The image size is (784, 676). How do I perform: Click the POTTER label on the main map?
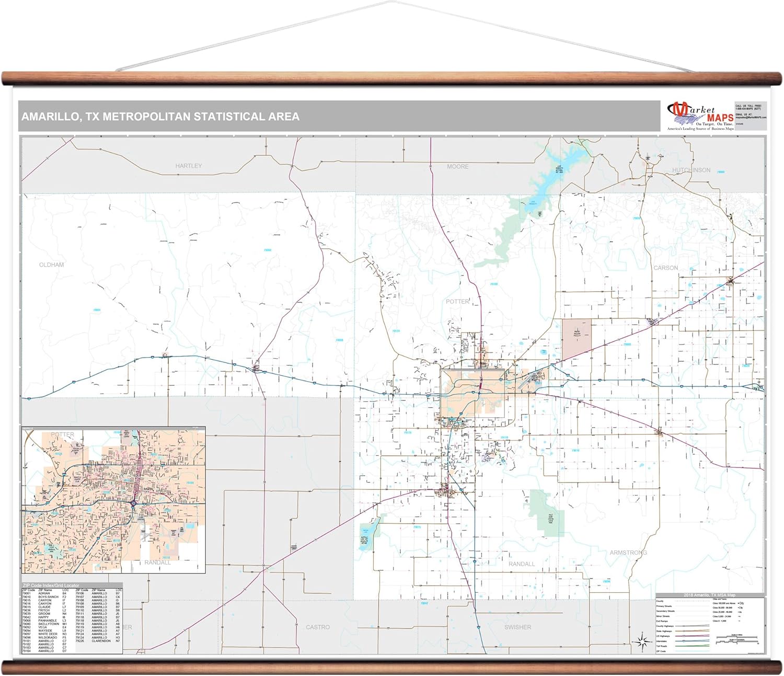[457, 301]
